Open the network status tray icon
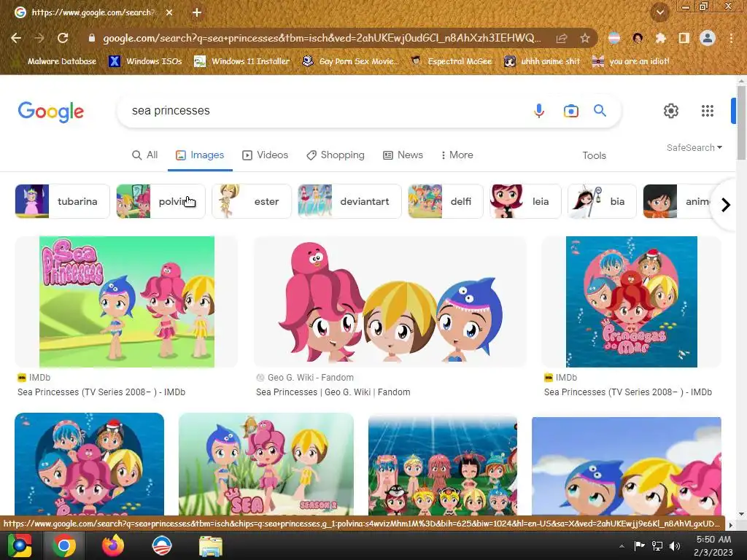The image size is (747, 560). [657, 546]
